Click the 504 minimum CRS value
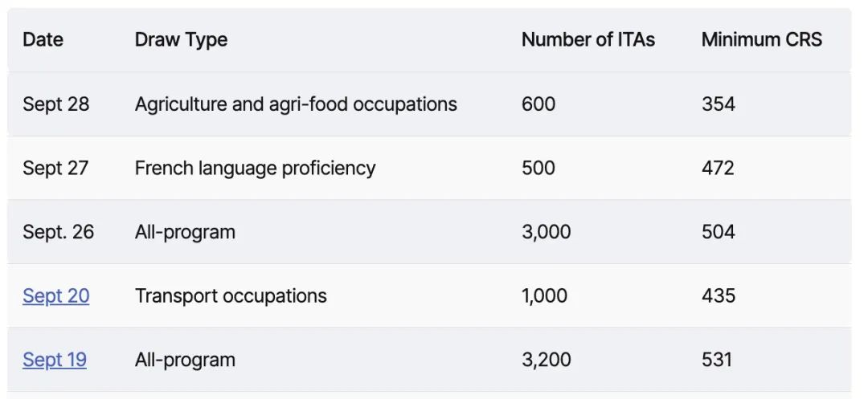The width and height of the screenshot is (868, 399). 719,231
